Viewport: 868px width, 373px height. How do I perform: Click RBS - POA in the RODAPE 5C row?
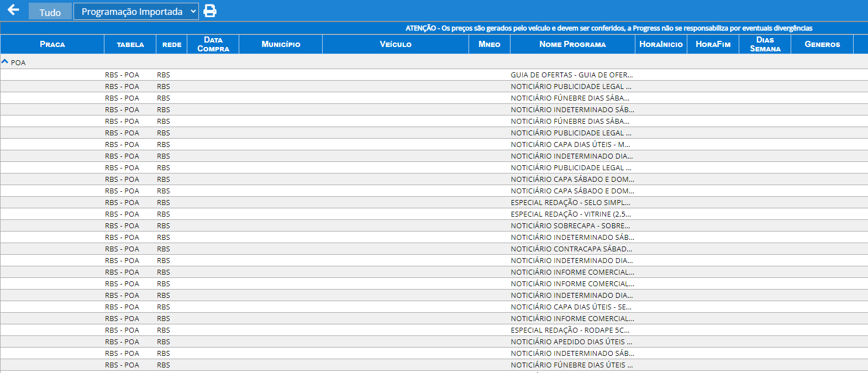122,330
